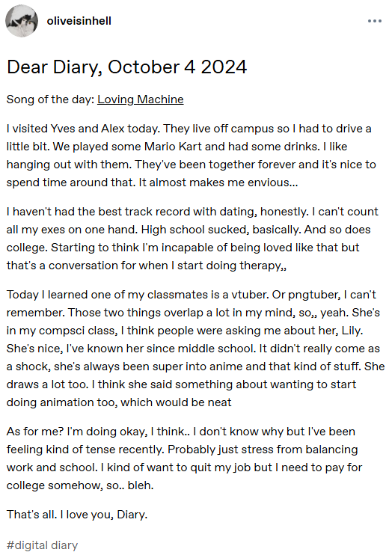This screenshot has height=558, width=392.
Task: Click the word 'vtuber' in the post
Action: pos(250,295)
